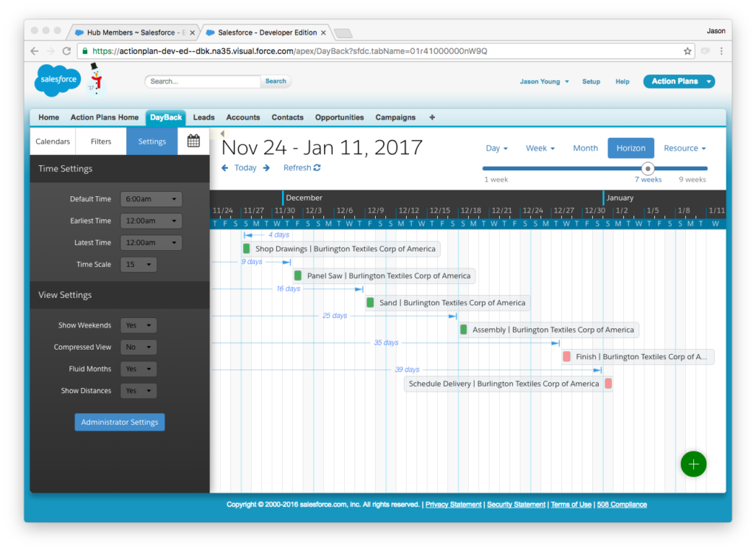Reload the page in the browser
The height and width of the screenshot is (551, 756).
point(66,51)
